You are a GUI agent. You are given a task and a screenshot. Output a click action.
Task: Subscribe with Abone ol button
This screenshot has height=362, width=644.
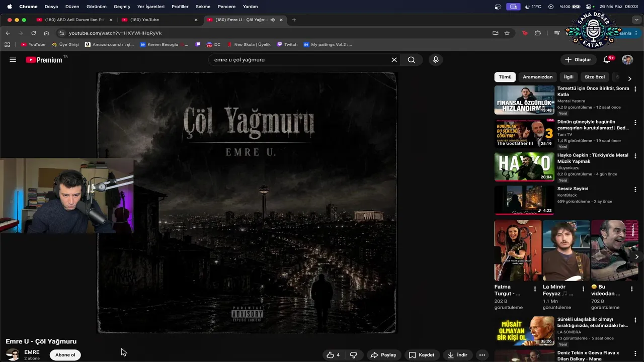coord(65,355)
